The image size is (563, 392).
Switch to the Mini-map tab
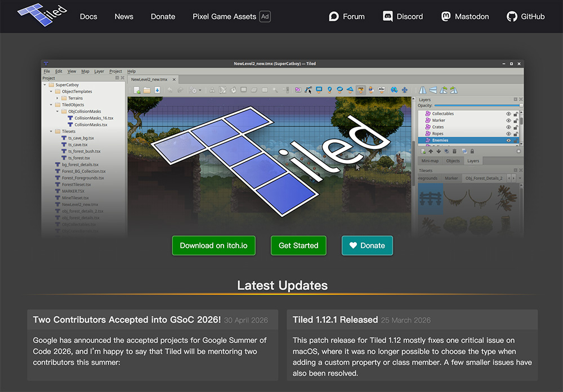pos(430,161)
